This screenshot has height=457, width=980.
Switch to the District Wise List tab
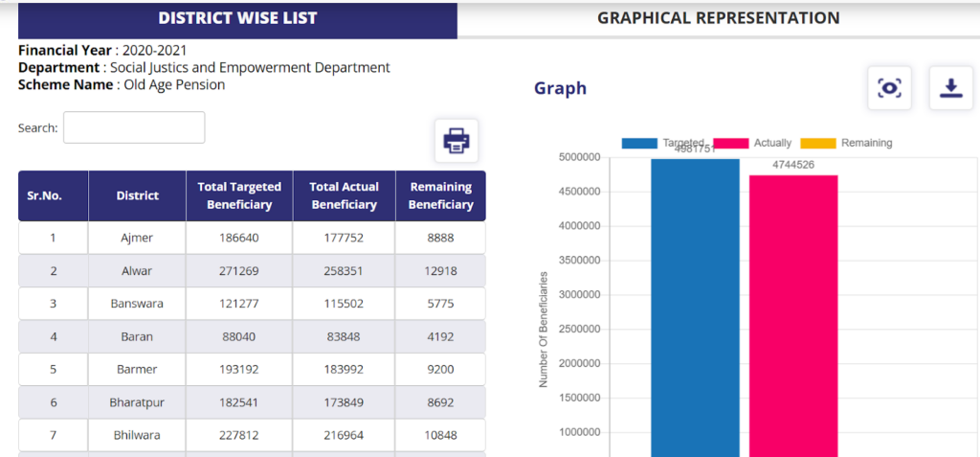point(237,18)
